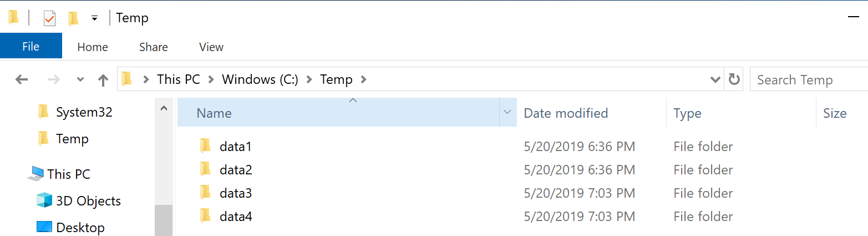Click the Desktop icon in navigation pane

[x=44, y=227]
